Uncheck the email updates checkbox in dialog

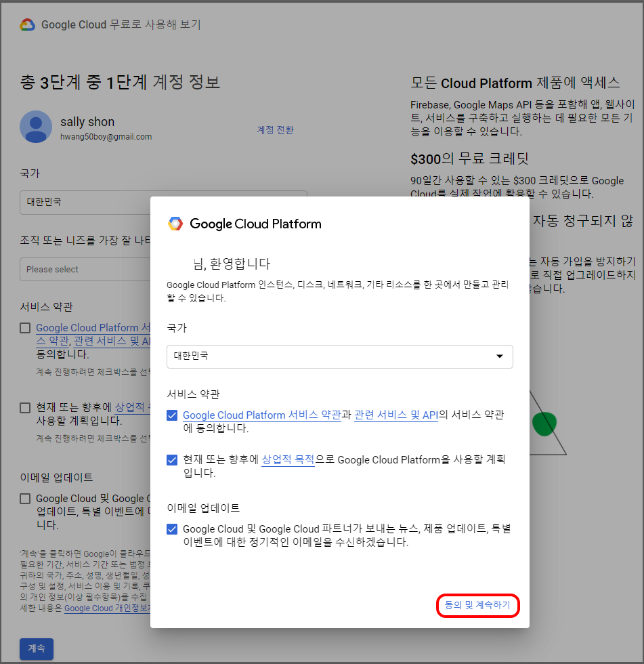(172, 529)
